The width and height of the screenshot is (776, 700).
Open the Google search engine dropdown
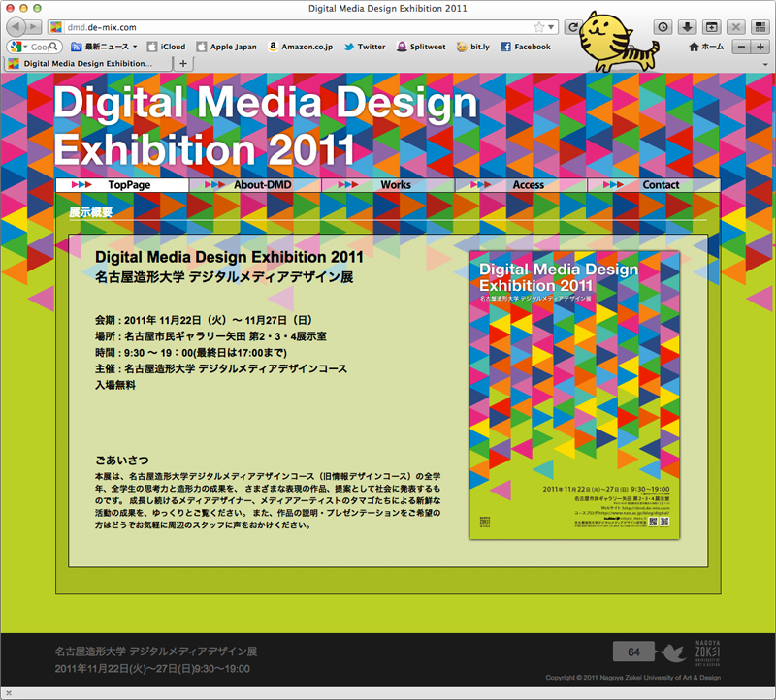[x=18, y=47]
